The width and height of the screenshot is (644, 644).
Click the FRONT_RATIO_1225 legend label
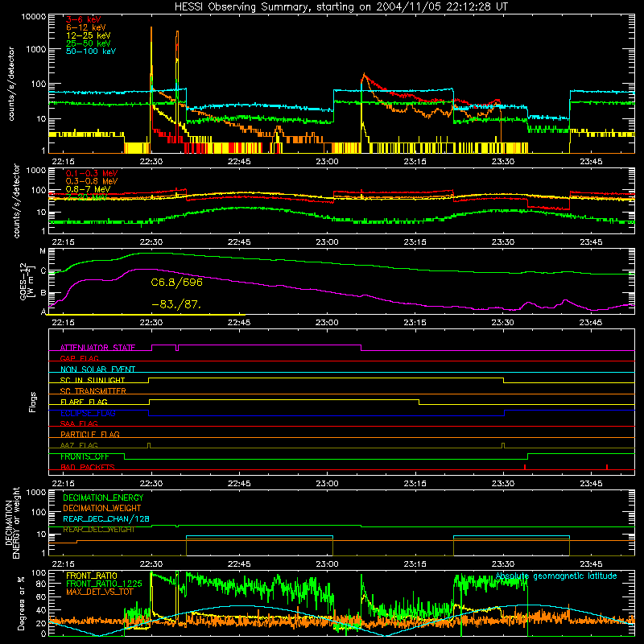tap(104, 584)
